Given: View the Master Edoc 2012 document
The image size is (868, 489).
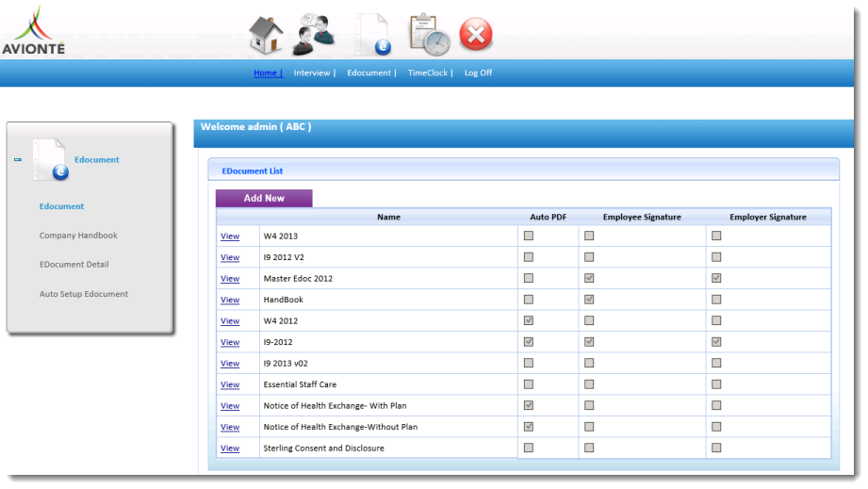Looking at the screenshot, I should pos(230,278).
